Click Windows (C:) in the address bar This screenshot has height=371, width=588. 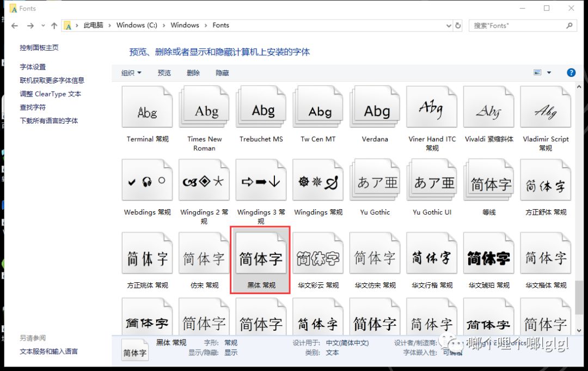[137, 25]
